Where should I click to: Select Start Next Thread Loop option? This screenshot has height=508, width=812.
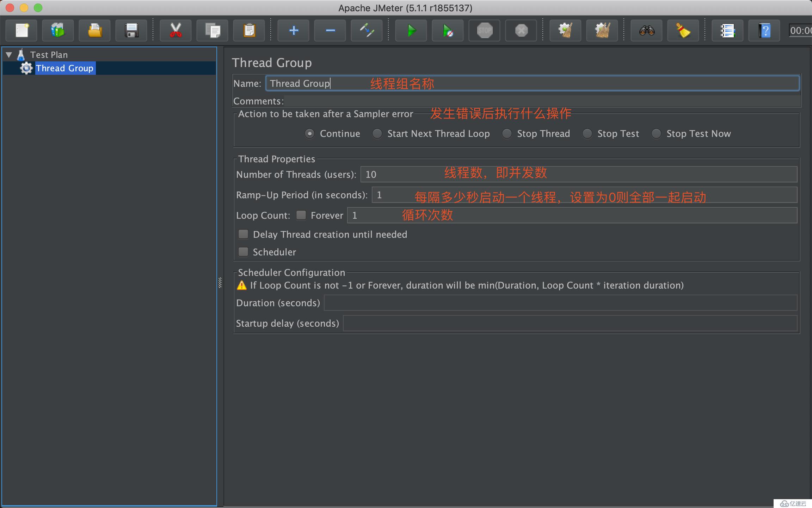click(x=377, y=134)
